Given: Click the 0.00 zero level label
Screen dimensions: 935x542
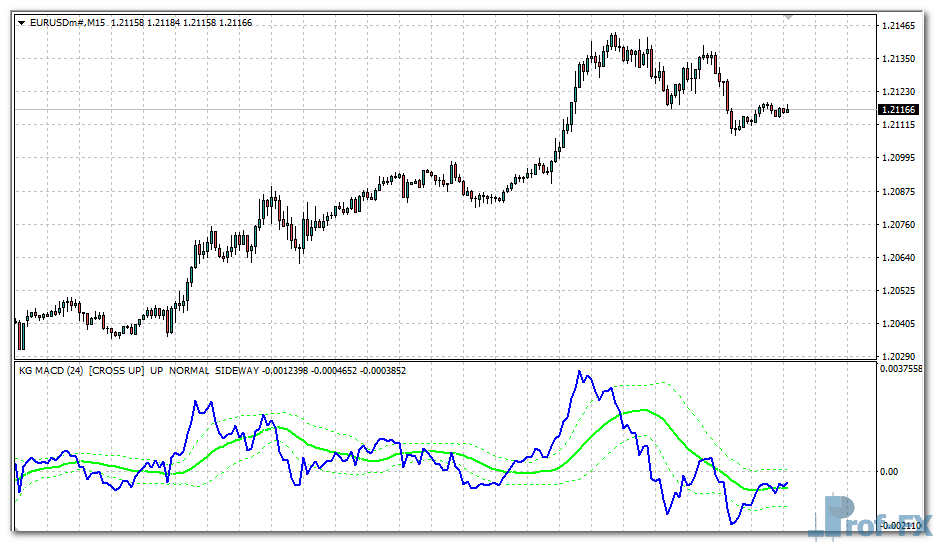Looking at the screenshot, I should 890,471.
